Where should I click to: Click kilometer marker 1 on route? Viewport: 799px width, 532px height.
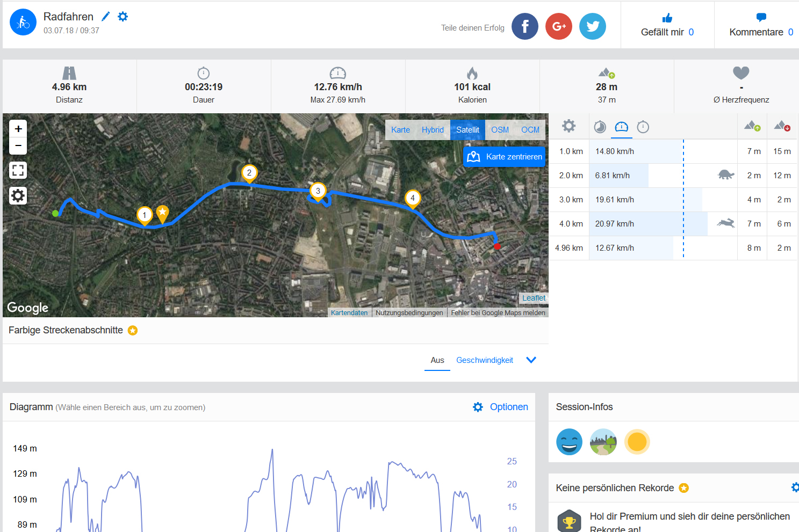point(144,216)
